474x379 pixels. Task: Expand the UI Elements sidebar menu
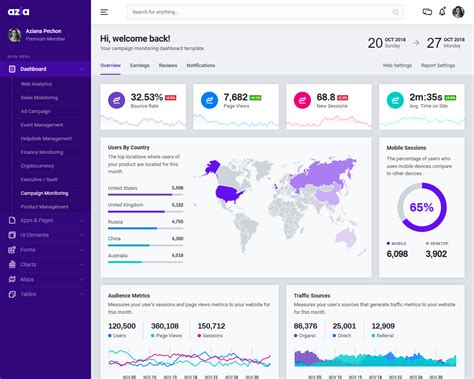point(45,235)
